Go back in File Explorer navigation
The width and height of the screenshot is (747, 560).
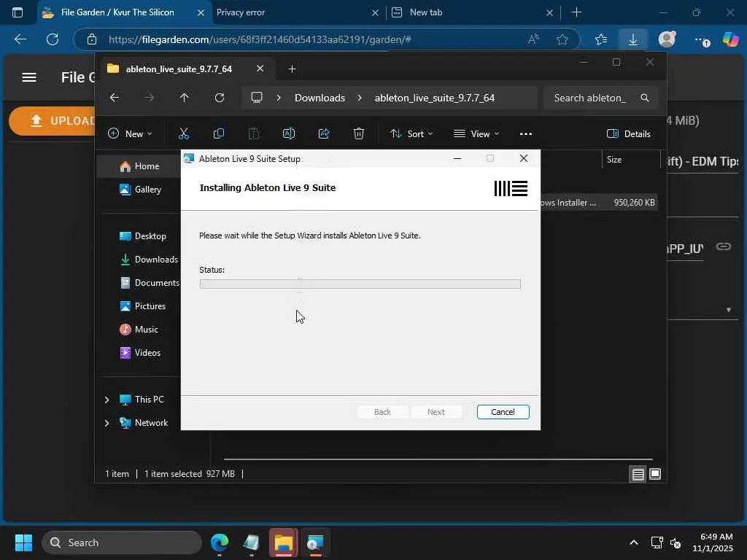coord(115,98)
